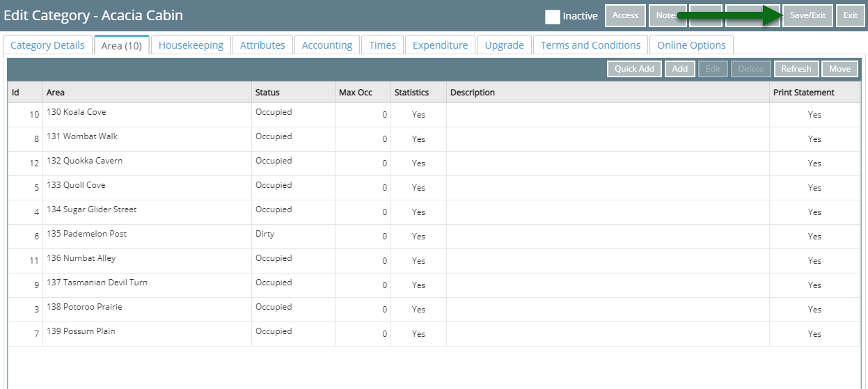View the Expenditure tab
This screenshot has width=868, height=389.
[440, 45]
